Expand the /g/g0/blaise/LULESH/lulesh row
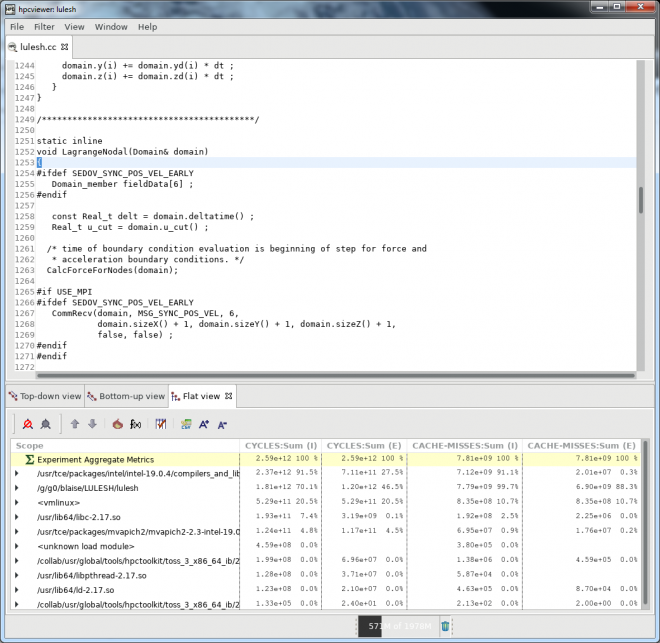The height and width of the screenshot is (643, 660). tap(16, 488)
